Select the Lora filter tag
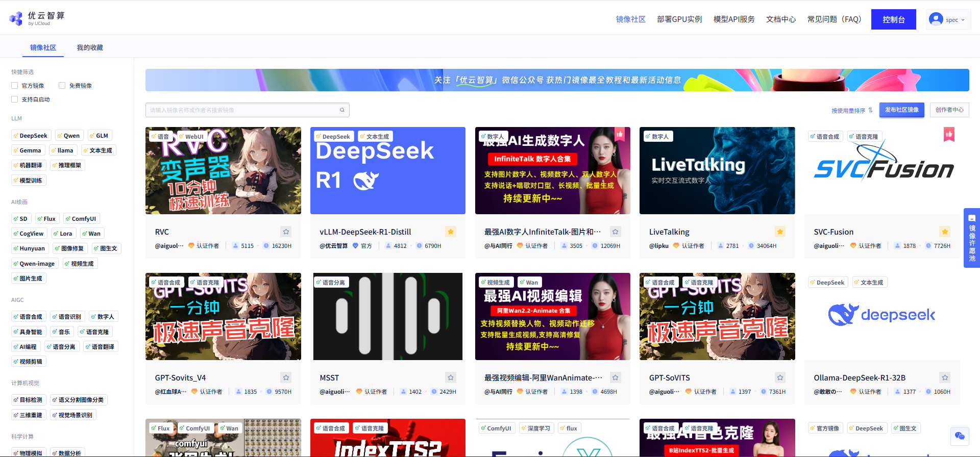The height and width of the screenshot is (457, 980). (64, 234)
